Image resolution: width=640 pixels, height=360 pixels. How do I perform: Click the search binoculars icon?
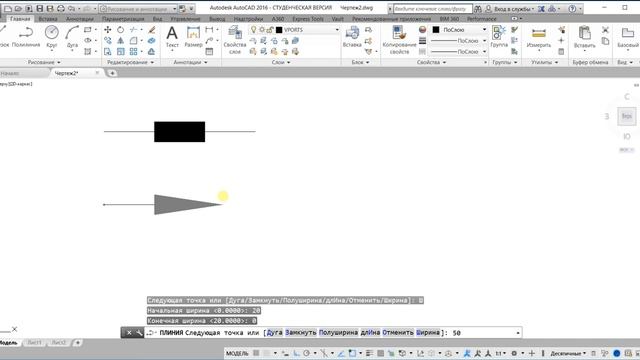point(478,9)
